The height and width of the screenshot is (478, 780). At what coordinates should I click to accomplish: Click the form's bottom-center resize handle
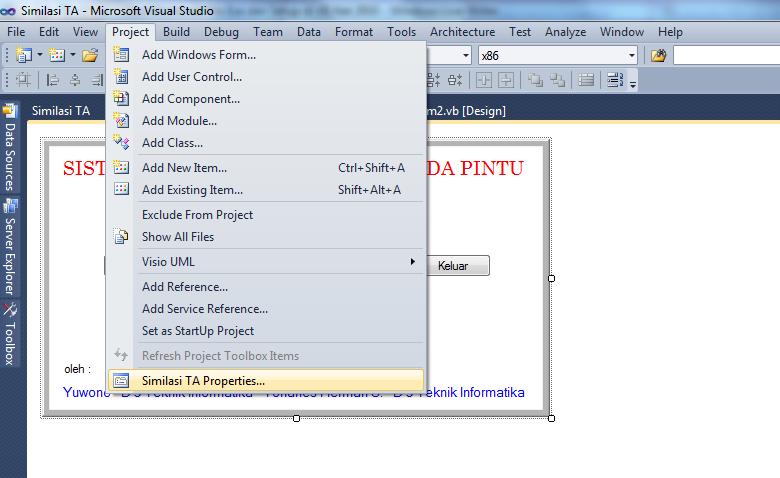(296, 418)
